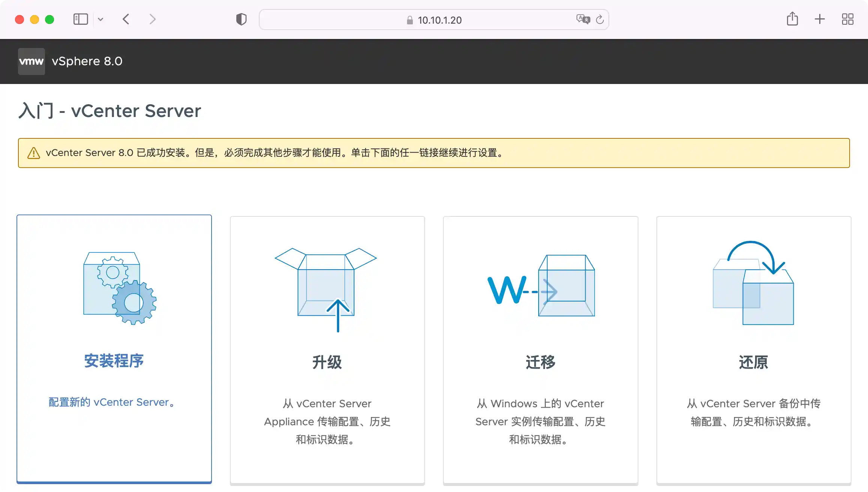Click the 升级 open-box upload icon
Screen dimensions: 868x492
(326, 289)
